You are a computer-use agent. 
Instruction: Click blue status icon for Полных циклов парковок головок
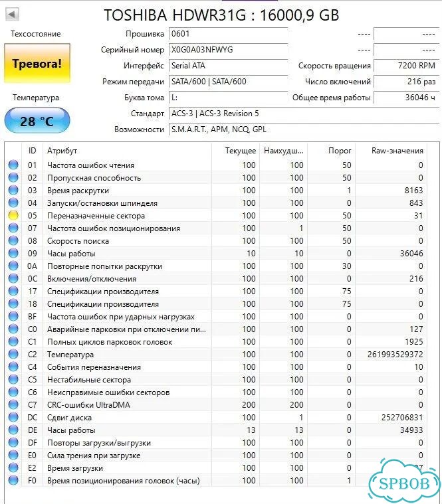tap(13, 342)
